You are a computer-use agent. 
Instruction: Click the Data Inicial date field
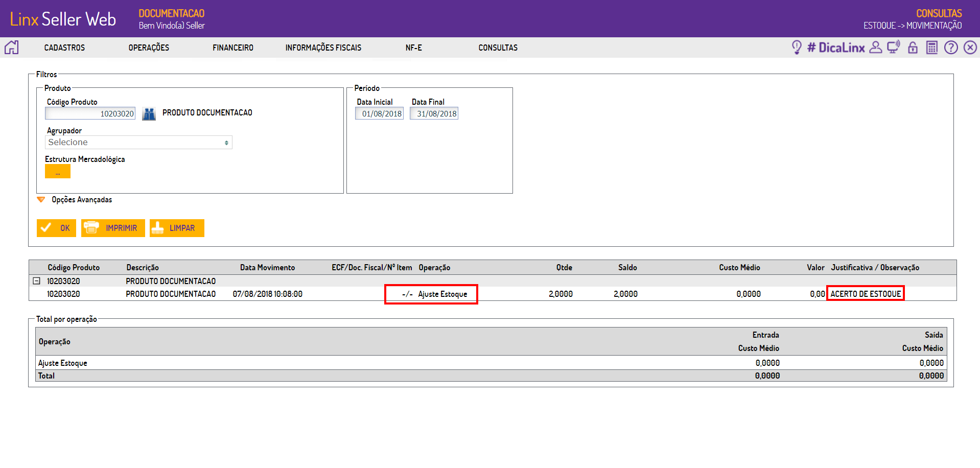(379, 113)
